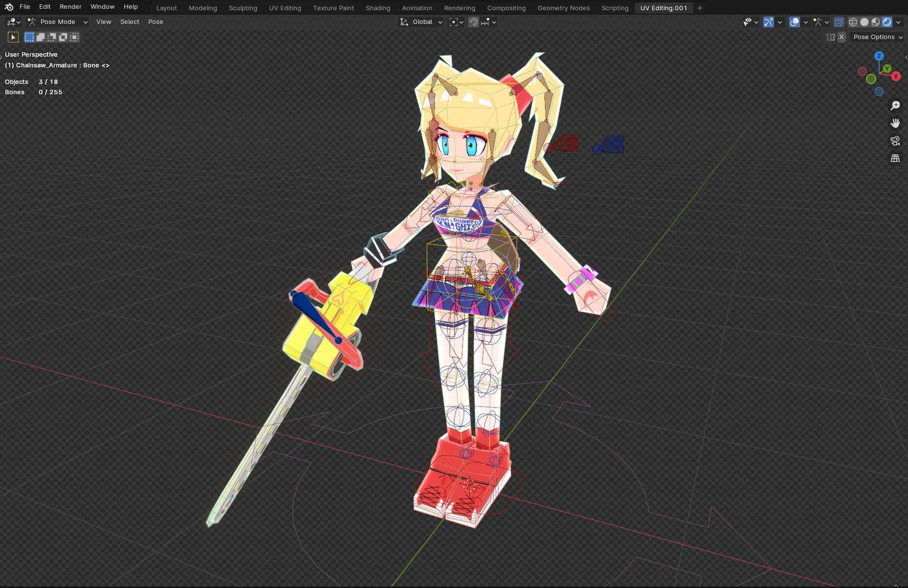Click the Blender logo icon
The width and height of the screenshot is (908, 588).
coord(8,6)
